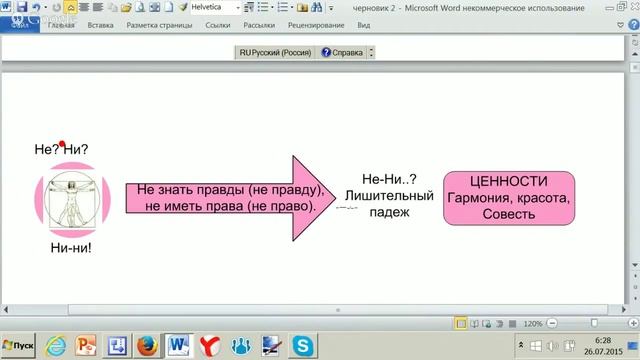640x360 pixels.
Task: Open Skype from the taskbar
Action: point(302,346)
